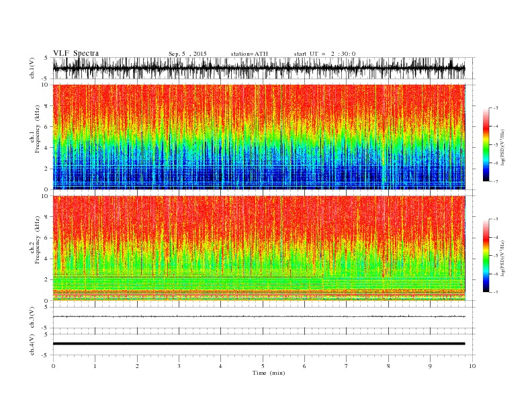The width and height of the screenshot is (532, 411).
Task: Click the ch.1 frequency spectrogram panel
Action: [259, 137]
